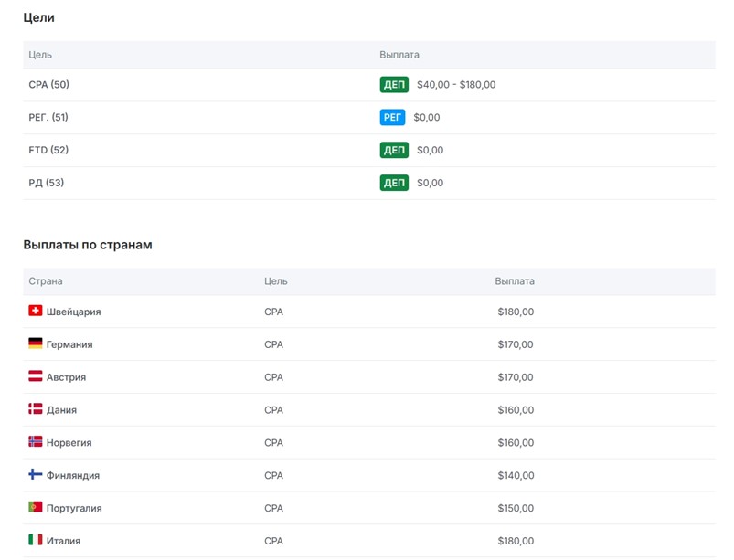734x560 pixels.
Task: Click the $140,00 payout for Финляндия
Action: (x=516, y=475)
